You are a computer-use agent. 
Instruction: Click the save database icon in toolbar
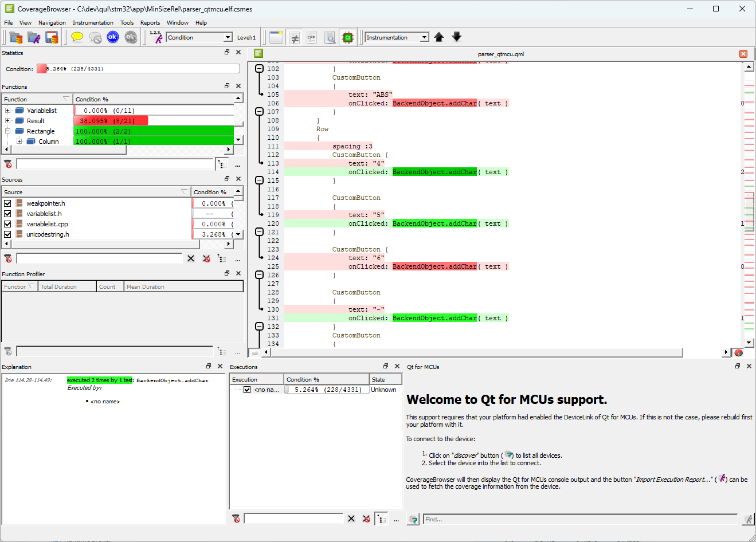pyautogui.click(x=52, y=38)
